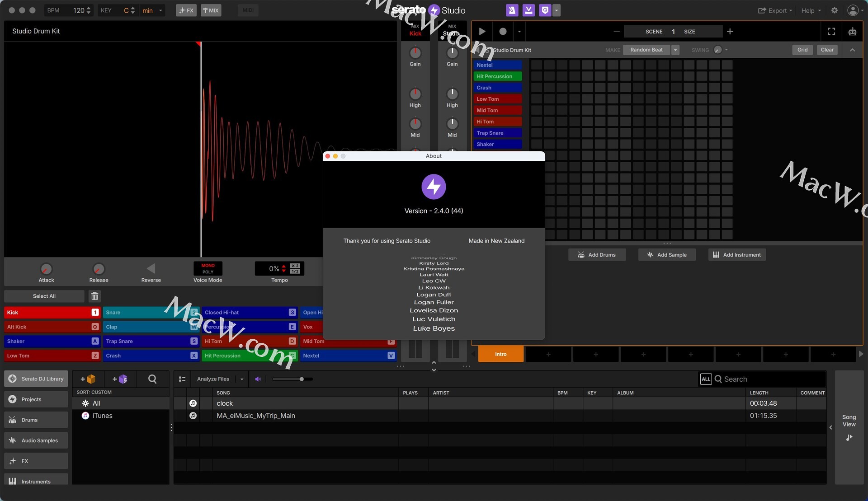Click the robot auto-assist icon
The image size is (868, 501).
(x=852, y=32)
